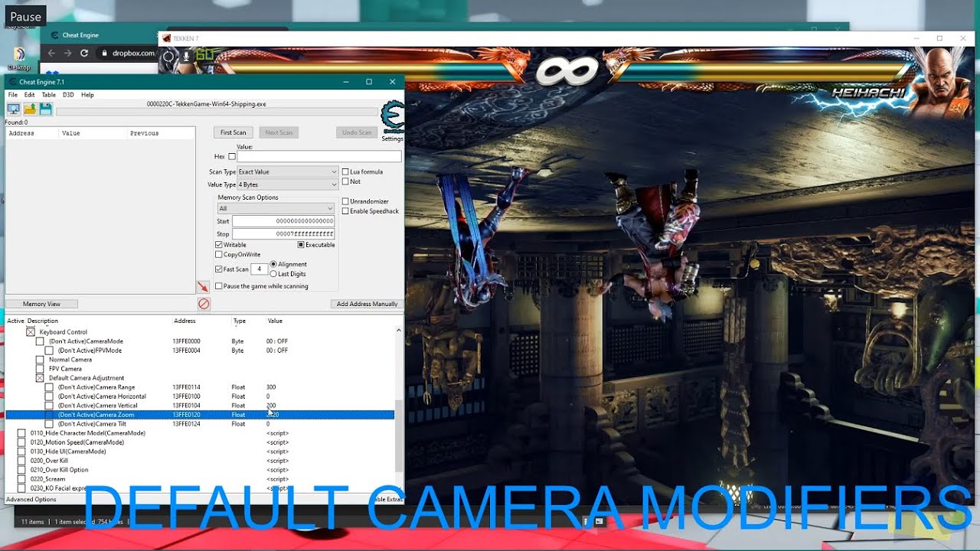Click the Fast Scan alignment number field
The width and height of the screenshot is (980, 551).
point(259,269)
